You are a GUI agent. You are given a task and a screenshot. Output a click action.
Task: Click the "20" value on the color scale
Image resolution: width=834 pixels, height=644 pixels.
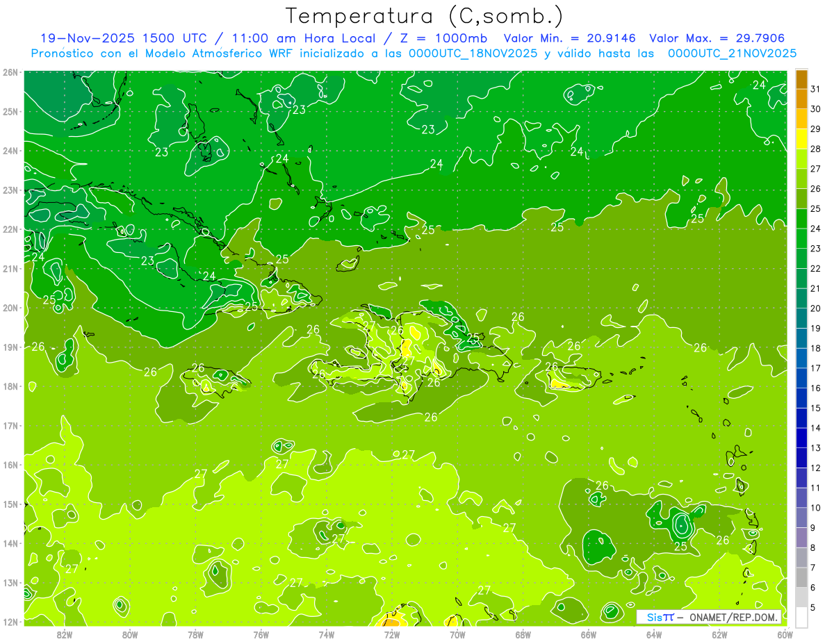click(815, 308)
